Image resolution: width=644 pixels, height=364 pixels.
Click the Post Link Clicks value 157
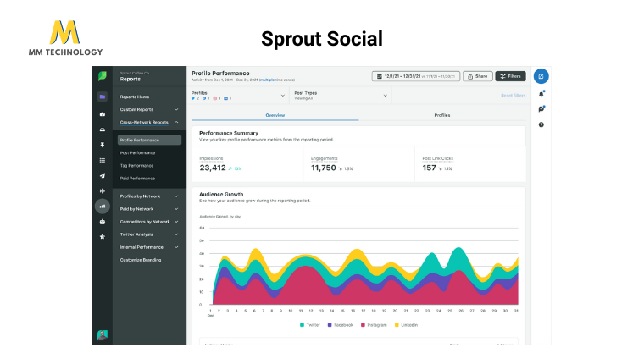click(x=430, y=168)
